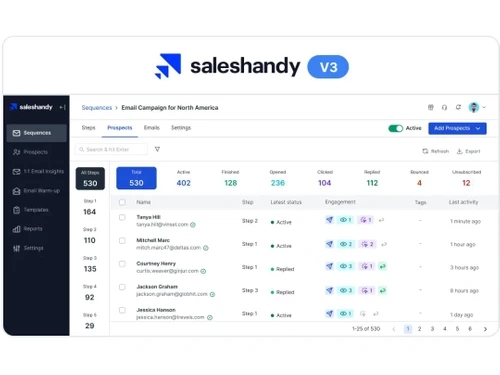The image size is (500, 375).
Task: Select All Steps 530 filter
Action: click(90, 179)
